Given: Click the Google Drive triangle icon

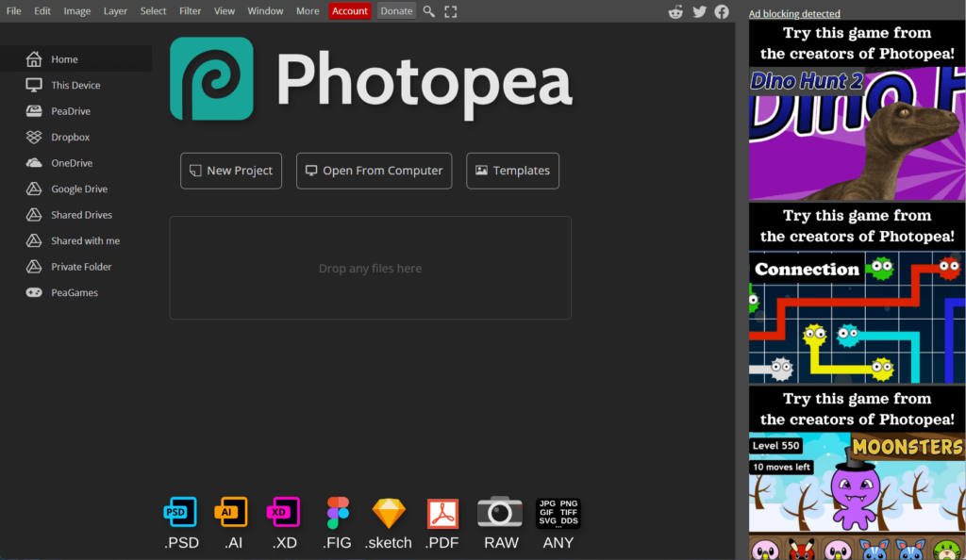Looking at the screenshot, I should click(x=34, y=189).
